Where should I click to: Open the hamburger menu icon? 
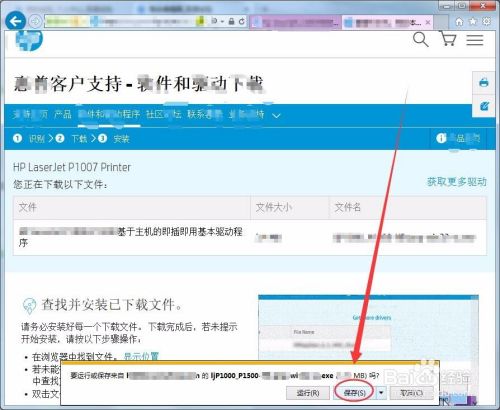[x=475, y=40]
